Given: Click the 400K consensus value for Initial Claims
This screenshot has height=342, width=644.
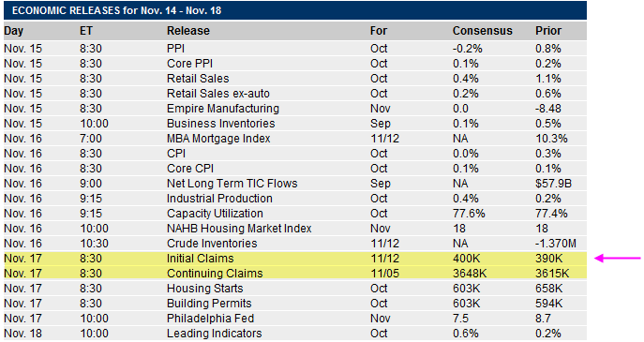Looking at the screenshot, I should click(466, 259).
